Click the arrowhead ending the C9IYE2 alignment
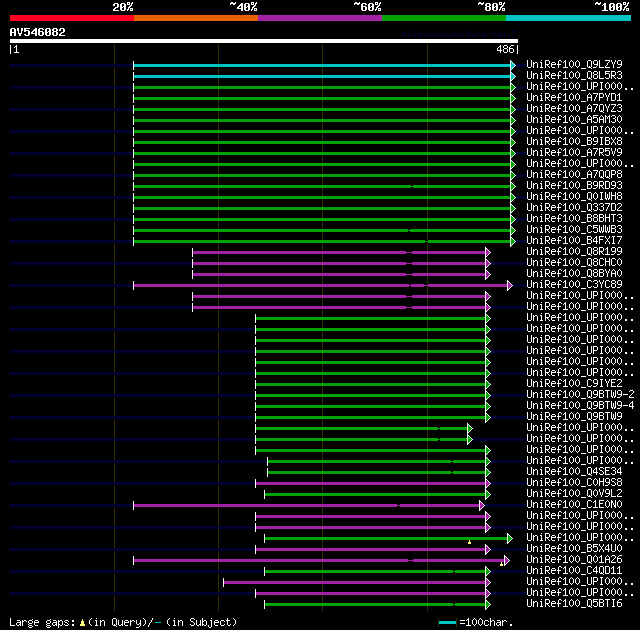 click(x=488, y=384)
